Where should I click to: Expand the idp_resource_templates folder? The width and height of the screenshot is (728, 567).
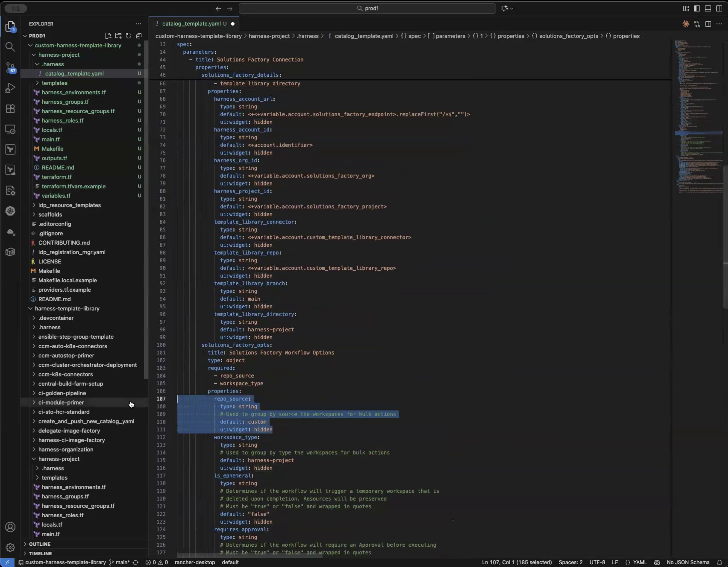69,205
